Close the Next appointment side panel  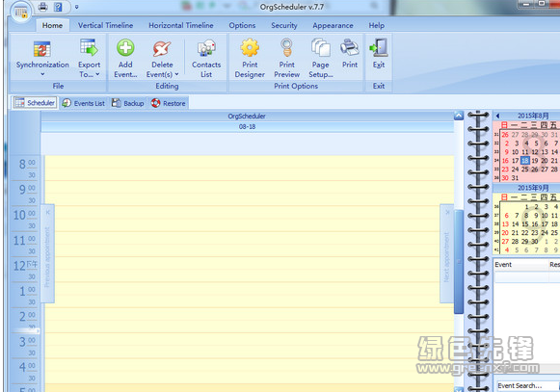point(447,213)
